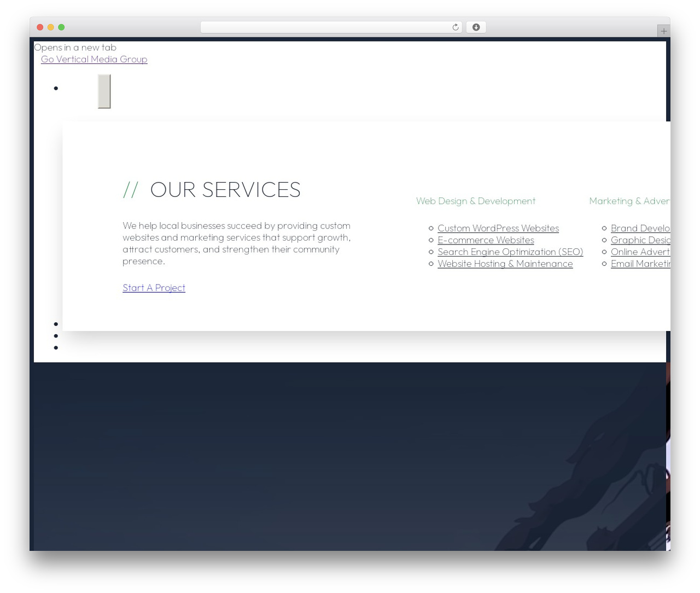Click the red close window button
This screenshot has width=700, height=593.
click(40, 27)
